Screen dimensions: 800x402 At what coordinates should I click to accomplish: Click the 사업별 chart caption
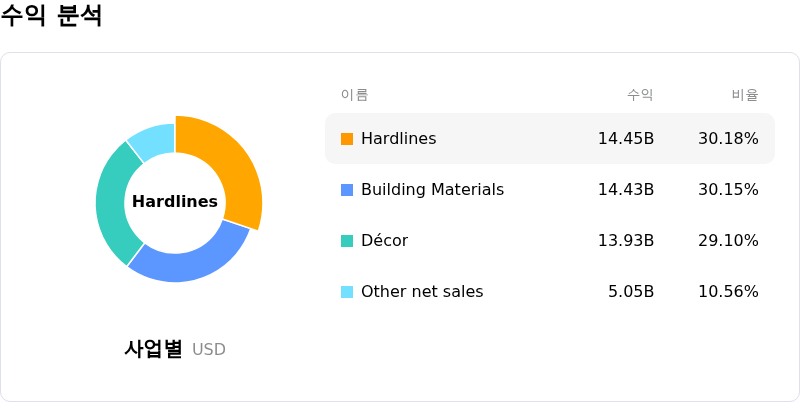tap(153, 349)
